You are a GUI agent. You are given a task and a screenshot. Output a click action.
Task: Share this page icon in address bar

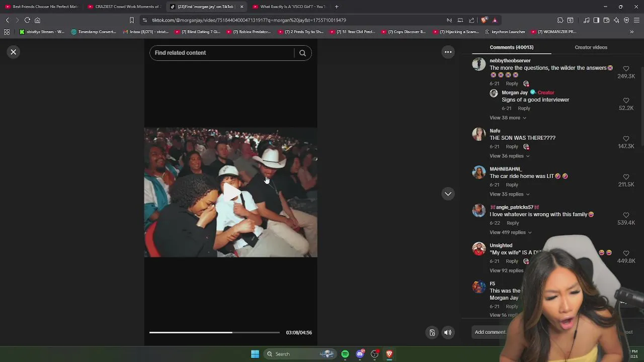click(x=471, y=20)
